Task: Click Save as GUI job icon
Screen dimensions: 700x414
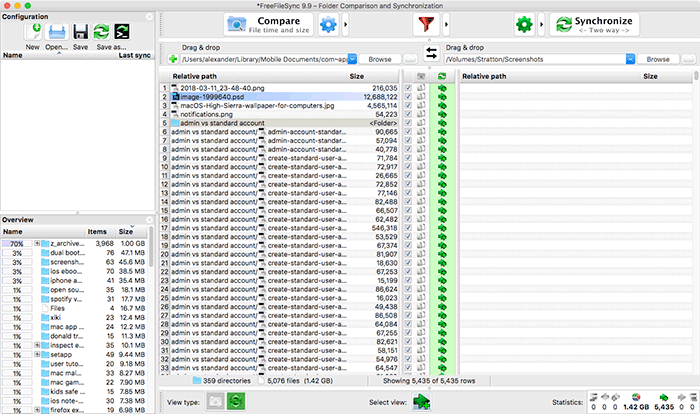Action: pyautogui.click(x=101, y=32)
